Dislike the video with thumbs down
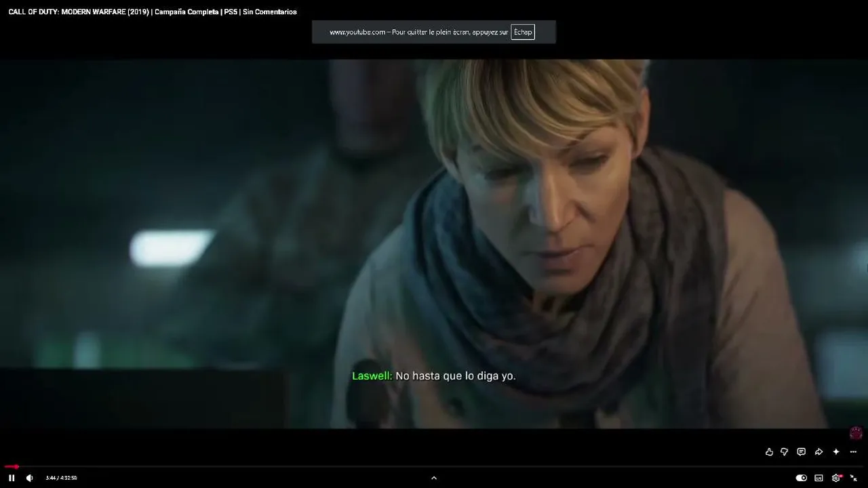 coord(785,452)
